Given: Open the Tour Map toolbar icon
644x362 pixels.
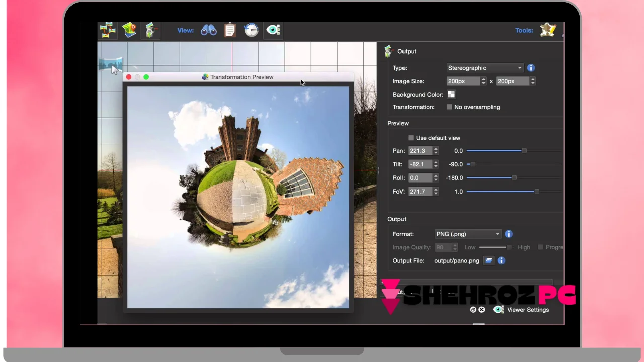Looking at the screenshot, I should point(129,30).
